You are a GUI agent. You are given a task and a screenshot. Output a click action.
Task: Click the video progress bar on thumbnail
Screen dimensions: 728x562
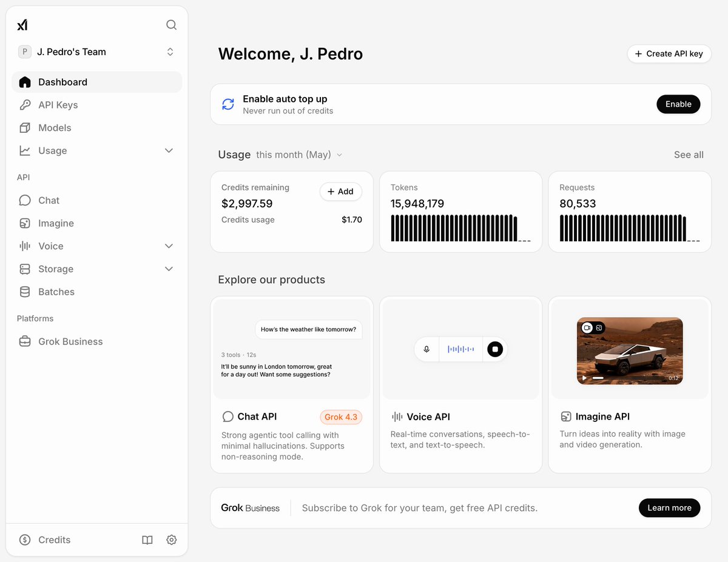pos(629,378)
